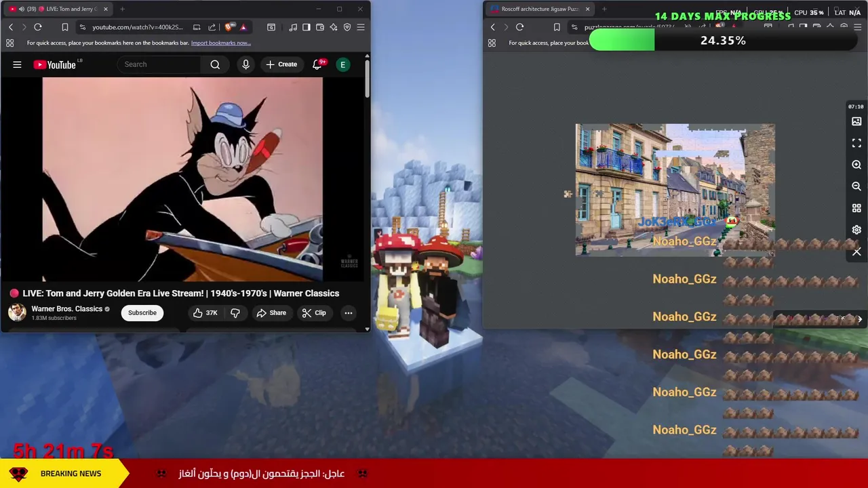The image size is (868, 488).
Task: Open Leo AI sparkle icon in YouTube window
Action: (334, 27)
